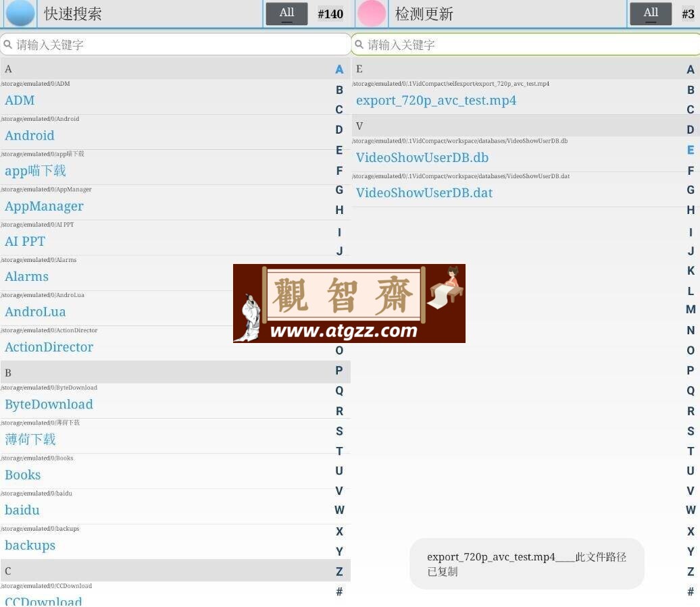Jump to letter Z in left index
The height and width of the screenshot is (607, 700).
[x=339, y=571]
